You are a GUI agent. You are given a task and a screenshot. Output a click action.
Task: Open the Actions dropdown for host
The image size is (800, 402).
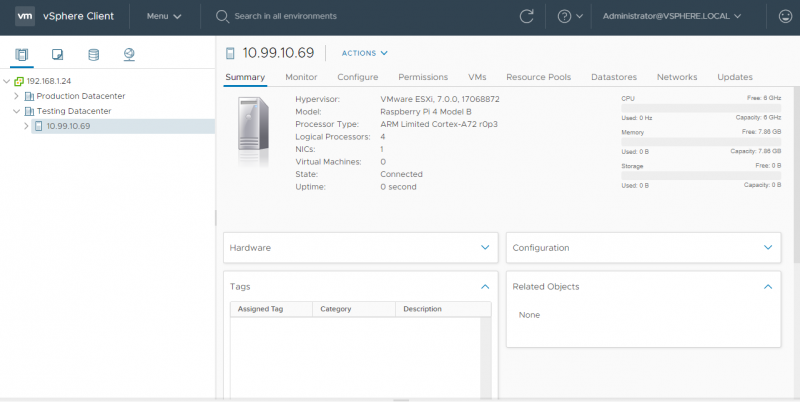(x=364, y=53)
